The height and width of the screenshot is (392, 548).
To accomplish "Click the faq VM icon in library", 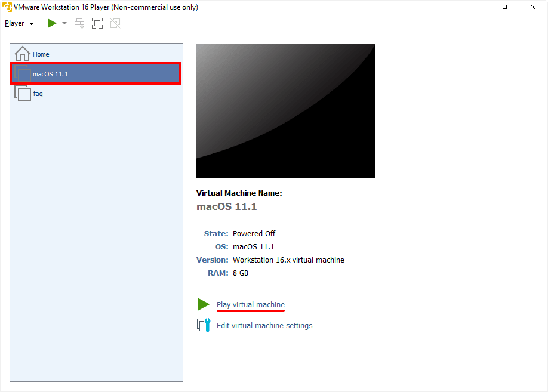I will point(23,94).
